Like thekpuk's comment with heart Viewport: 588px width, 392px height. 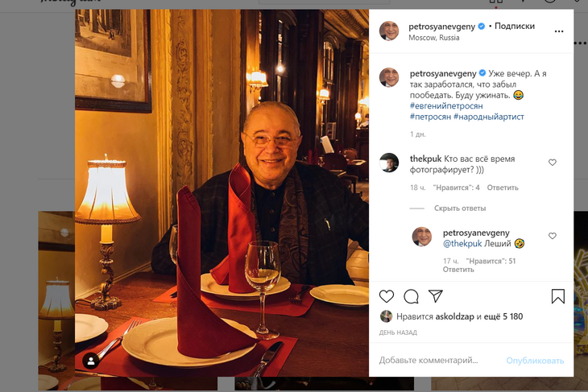pyautogui.click(x=553, y=163)
